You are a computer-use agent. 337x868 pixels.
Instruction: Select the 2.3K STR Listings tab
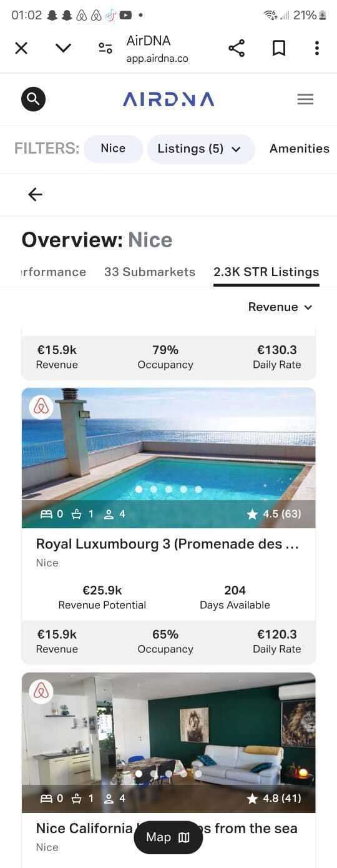point(266,272)
